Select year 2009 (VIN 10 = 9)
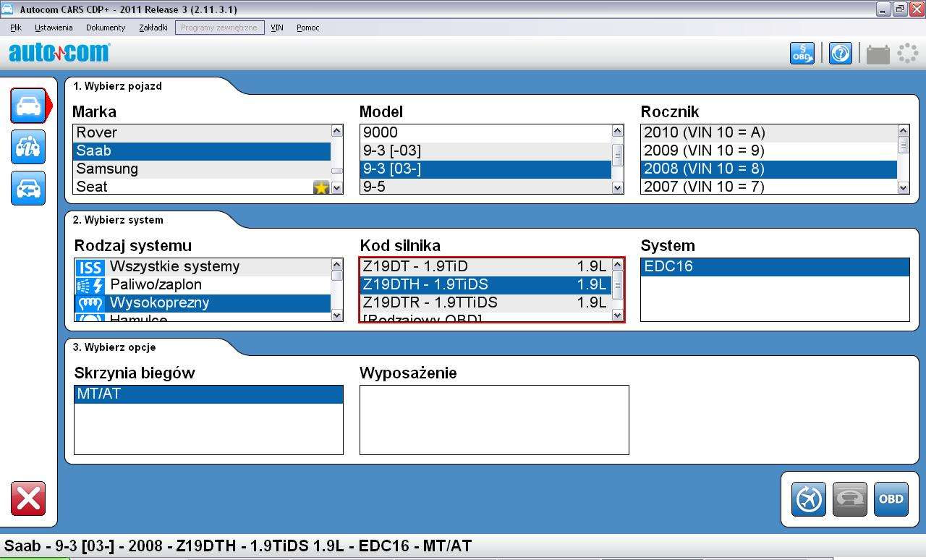Image resolution: width=926 pixels, height=560 pixels. tap(769, 150)
